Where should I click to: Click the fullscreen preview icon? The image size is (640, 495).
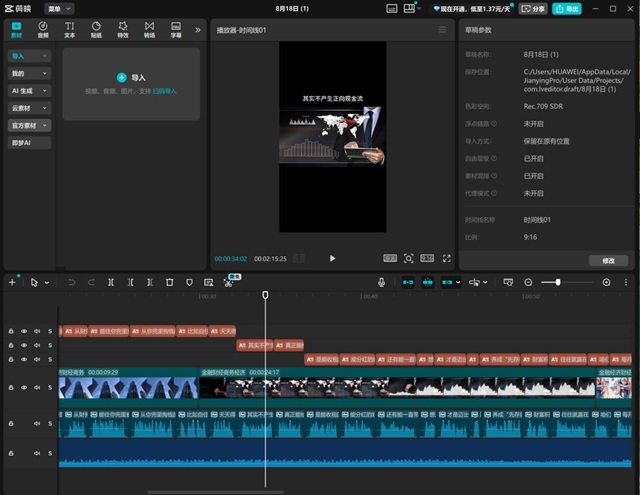pyautogui.click(x=447, y=258)
